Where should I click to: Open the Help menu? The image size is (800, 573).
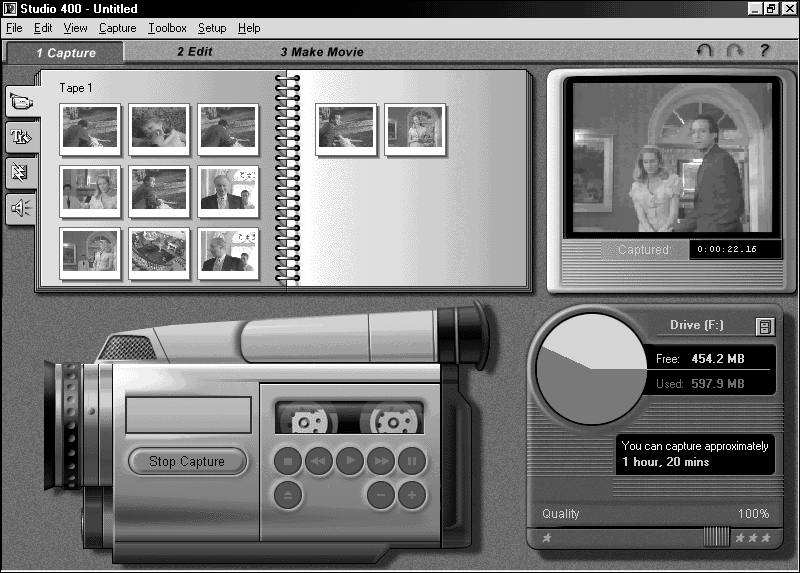tap(249, 28)
